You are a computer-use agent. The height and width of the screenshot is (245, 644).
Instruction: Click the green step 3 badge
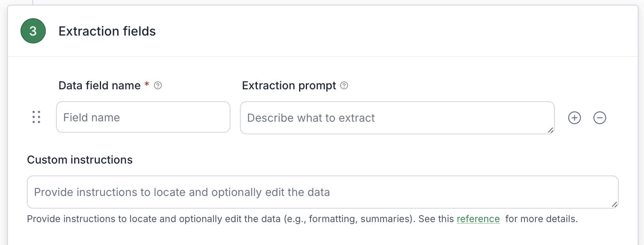pos(33,31)
